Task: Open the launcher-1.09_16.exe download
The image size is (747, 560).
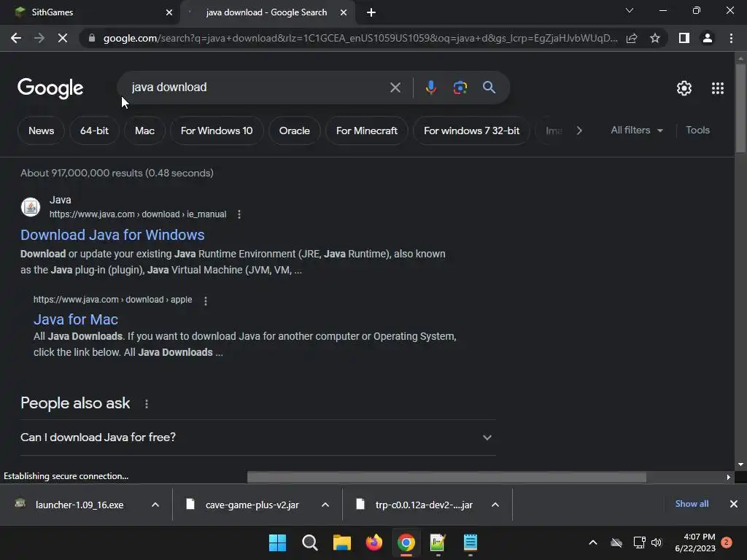Action: tap(79, 505)
